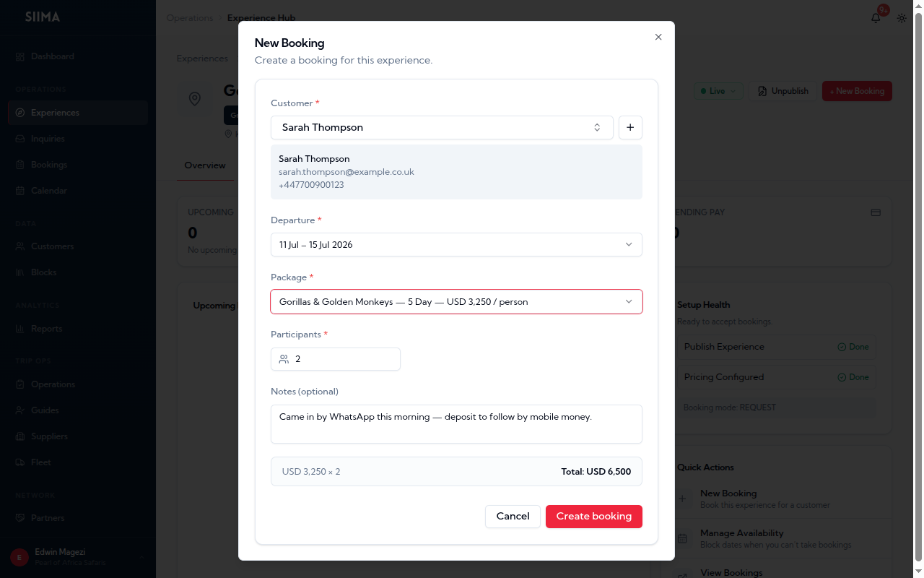Click the SIIMA logo
Image resolution: width=924 pixels, height=578 pixels.
pyautogui.click(x=43, y=17)
